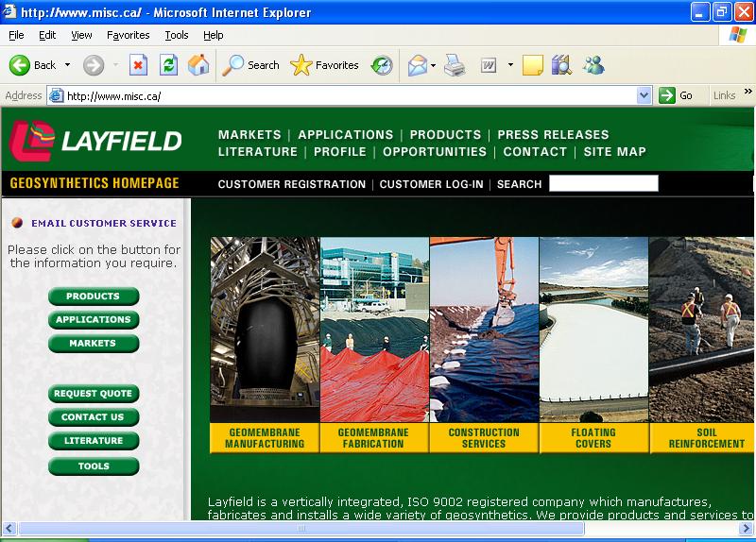Click the site SEARCH input box
This screenshot has height=542, width=756.
[604, 183]
